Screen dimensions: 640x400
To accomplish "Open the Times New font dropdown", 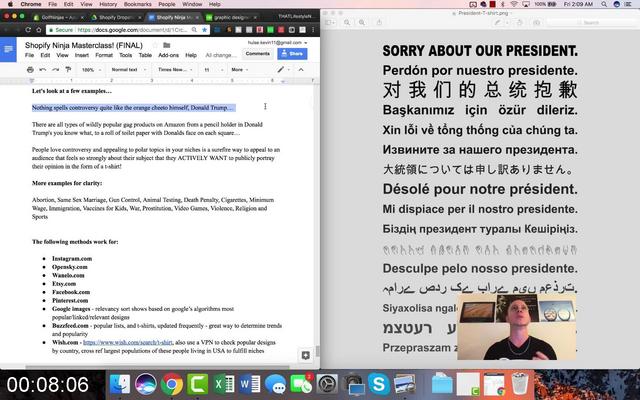I will [x=175, y=70].
